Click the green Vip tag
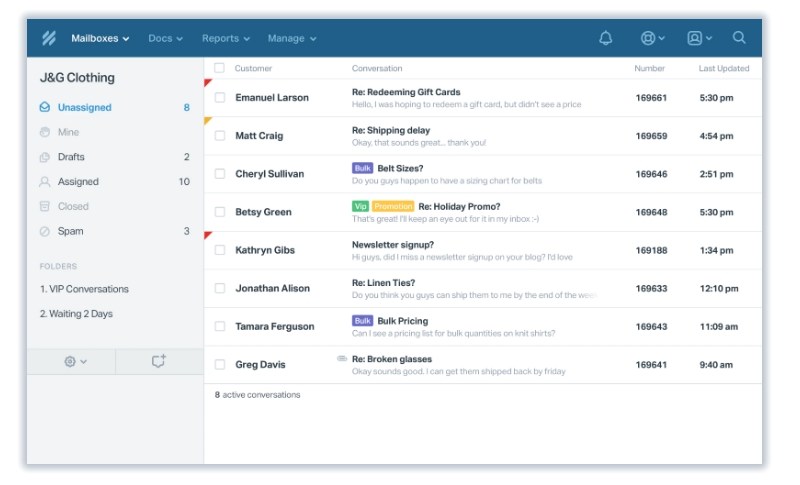 click(x=360, y=206)
